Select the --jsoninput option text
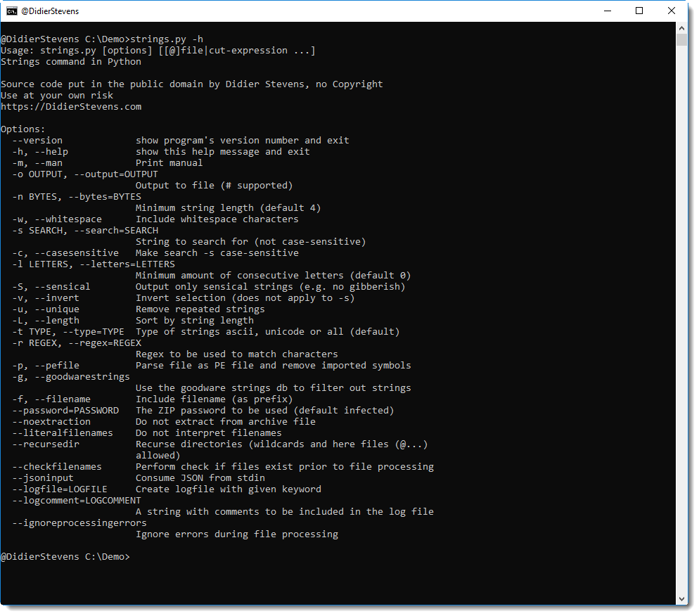 click(44, 477)
